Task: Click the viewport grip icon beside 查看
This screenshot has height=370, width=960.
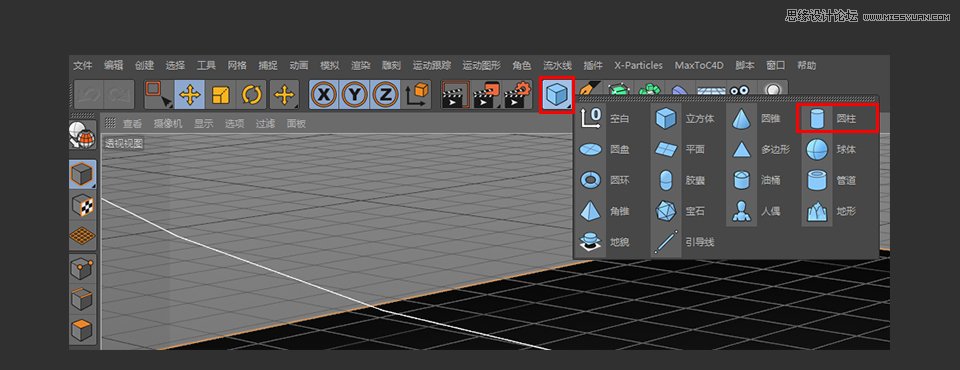Action: [x=110, y=123]
